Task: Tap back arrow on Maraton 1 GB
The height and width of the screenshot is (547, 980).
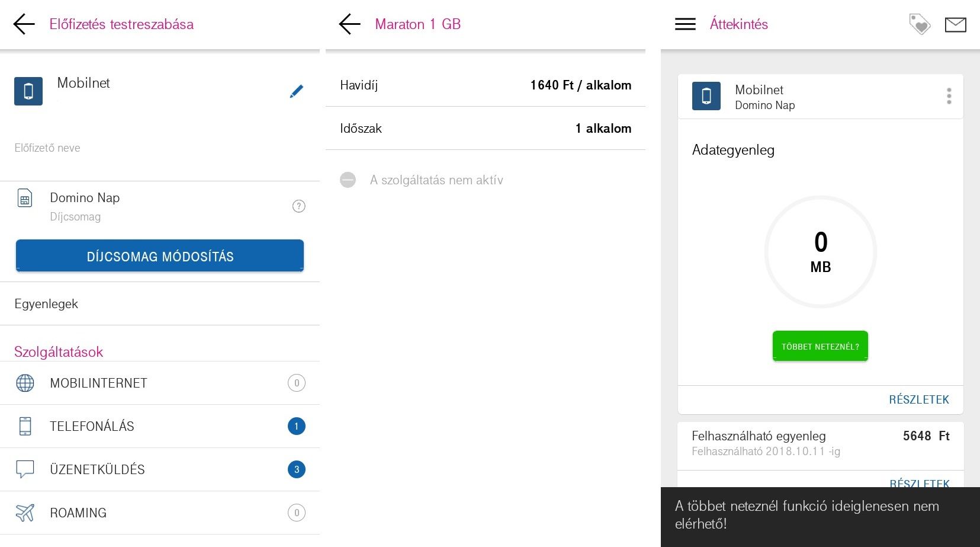Action: [x=349, y=24]
